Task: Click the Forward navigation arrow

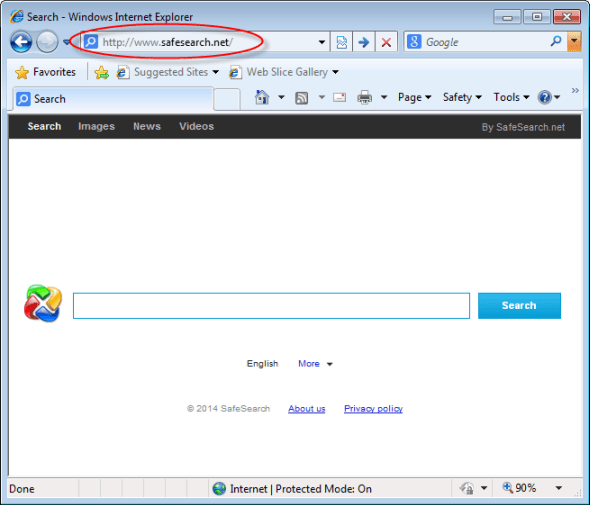Action: coord(47,41)
